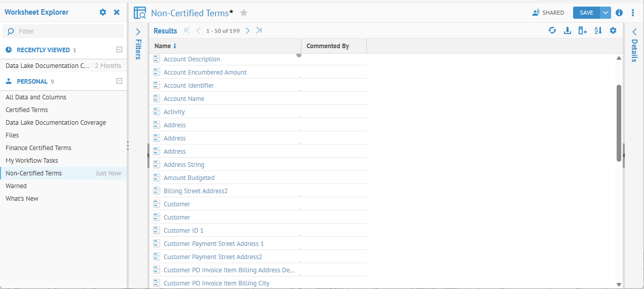
Task: Click the A-Z sort icon
Action: [x=598, y=30]
